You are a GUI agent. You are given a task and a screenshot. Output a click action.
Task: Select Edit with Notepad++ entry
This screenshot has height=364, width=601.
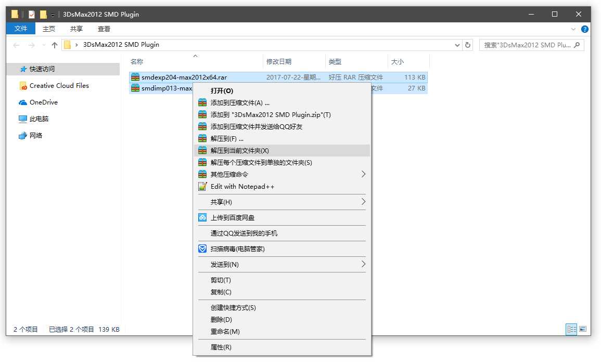(x=282, y=187)
